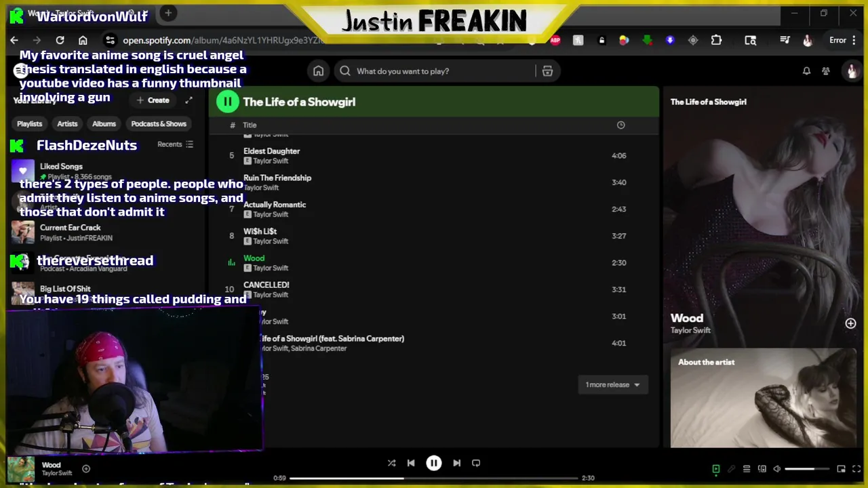Screen dimensions: 868x488
Task: Open the browser menu next to Error
Action: 853,40
